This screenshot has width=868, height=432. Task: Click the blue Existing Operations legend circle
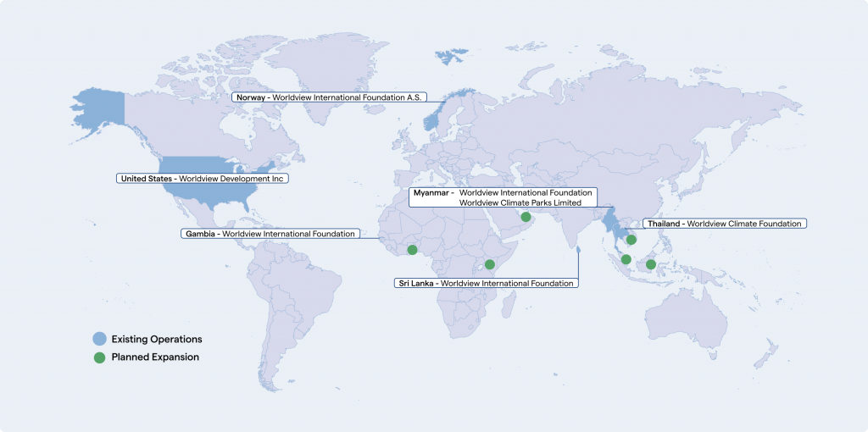(x=100, y=339)
